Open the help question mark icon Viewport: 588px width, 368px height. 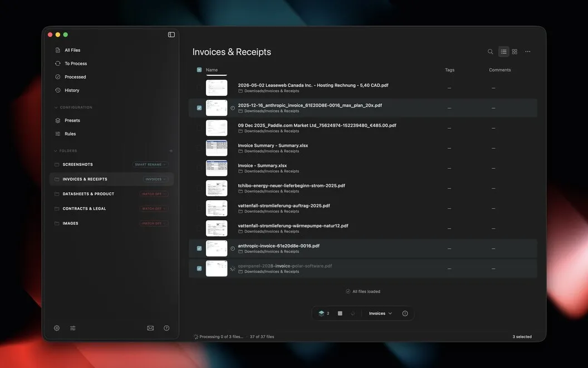[x=166, y=328]
